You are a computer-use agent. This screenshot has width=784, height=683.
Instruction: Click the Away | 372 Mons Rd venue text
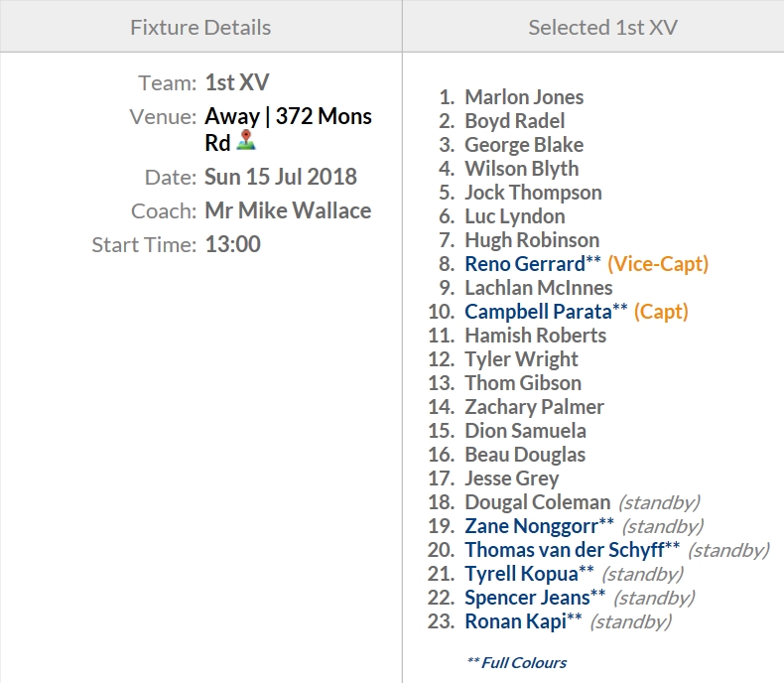click(x=288, y=117)
